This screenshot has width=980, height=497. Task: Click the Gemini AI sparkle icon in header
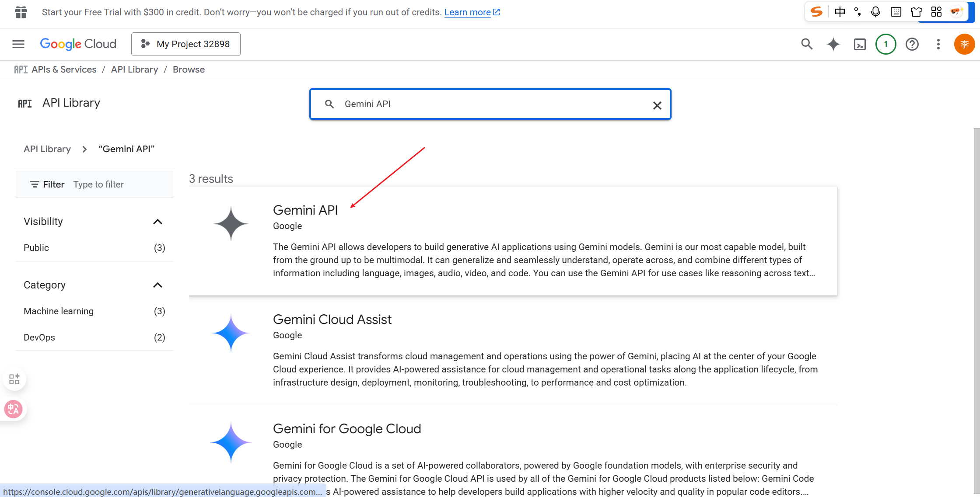tap(833, 44)
